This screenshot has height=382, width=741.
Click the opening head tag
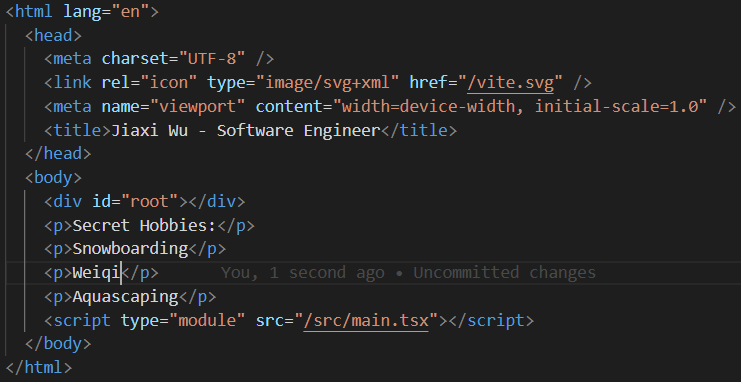(53, 35)
